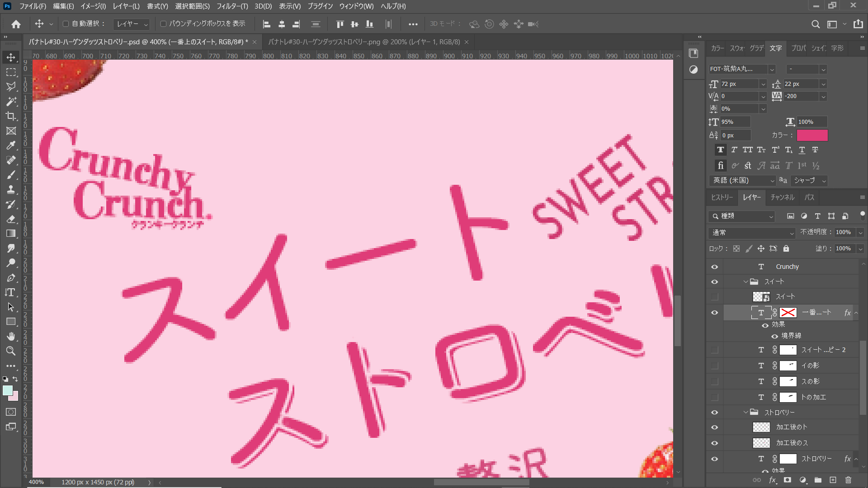Click the vertical scale 95% field
The height and width of the screenshot is (488, 868).
pyautogui.click(x=735, y=122)
